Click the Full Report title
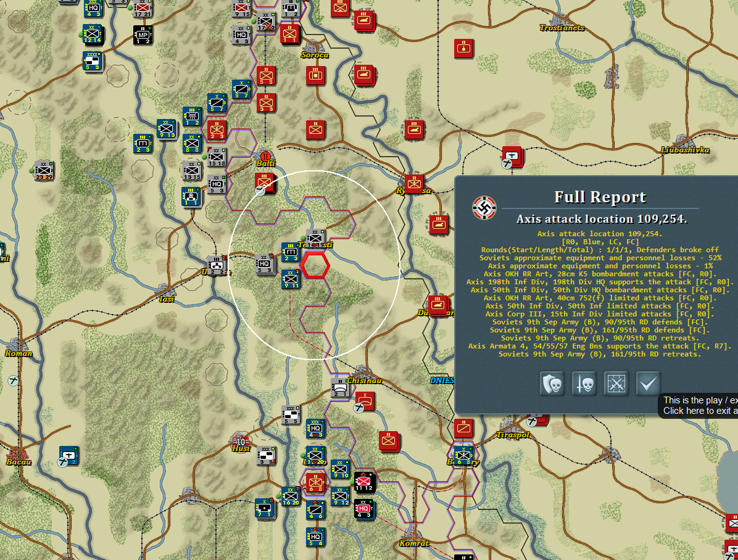Screen dimensions: 738x560 (x=600, y=197)
